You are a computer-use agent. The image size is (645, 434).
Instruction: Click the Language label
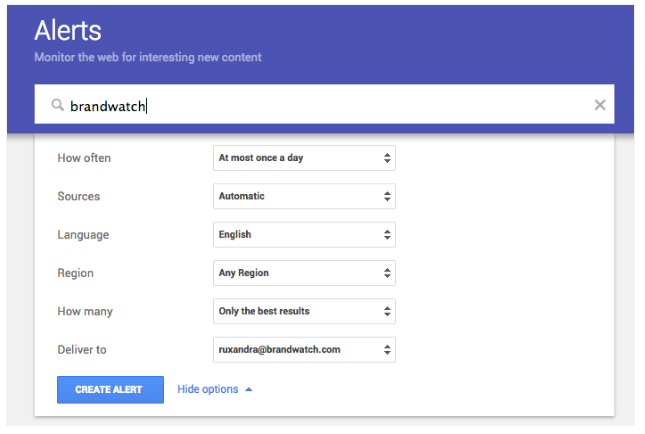[x=83, y=235]
